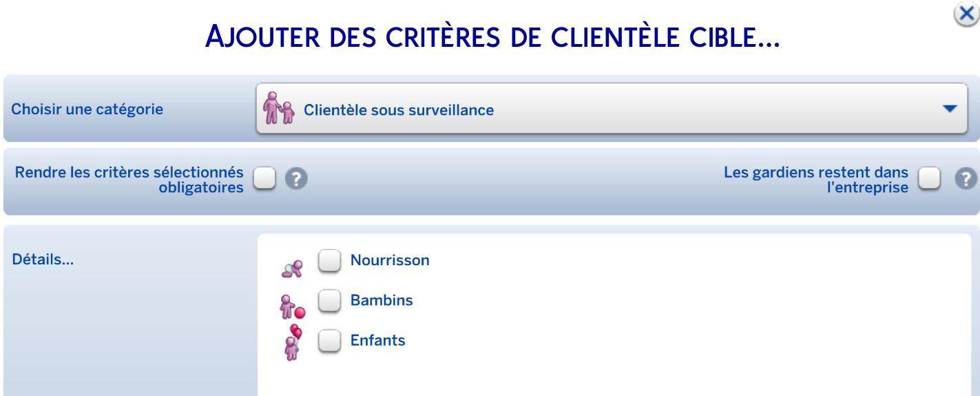Click the 'Bambins' text label
Viewport: 980px width, 396px height.
(x=382, y=300)
